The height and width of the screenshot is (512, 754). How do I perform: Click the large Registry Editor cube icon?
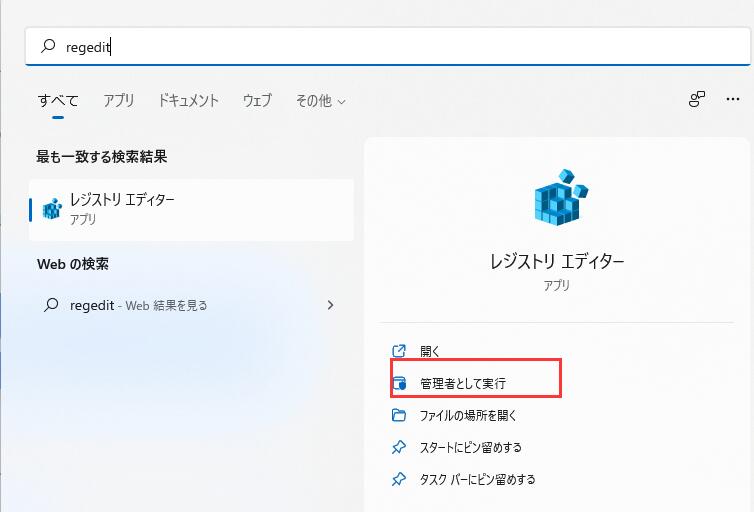(557, 197)
